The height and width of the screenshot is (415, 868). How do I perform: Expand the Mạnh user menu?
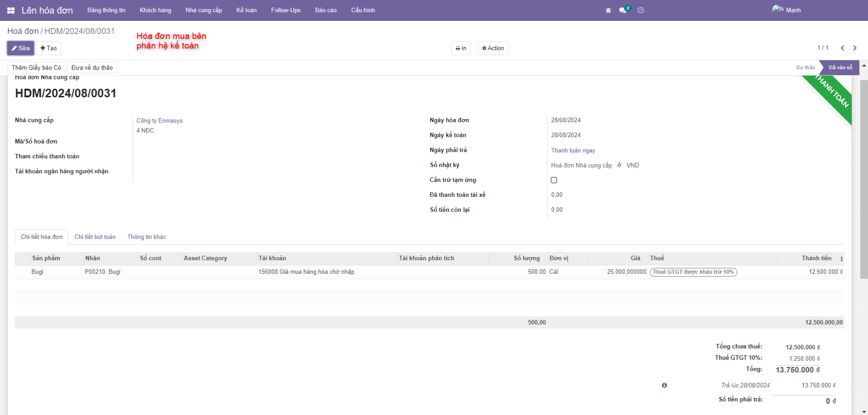coord(787,10)
